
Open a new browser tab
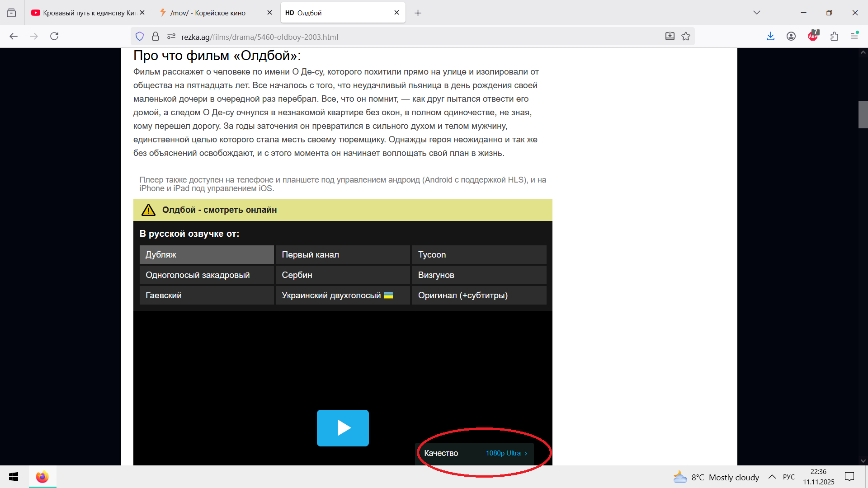pos(418,13)
